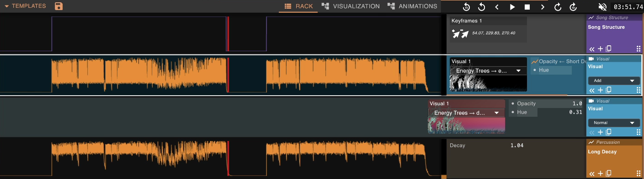644x179 pixels.
Task: Collapse the Song Structure module
Action: point(592,49)
